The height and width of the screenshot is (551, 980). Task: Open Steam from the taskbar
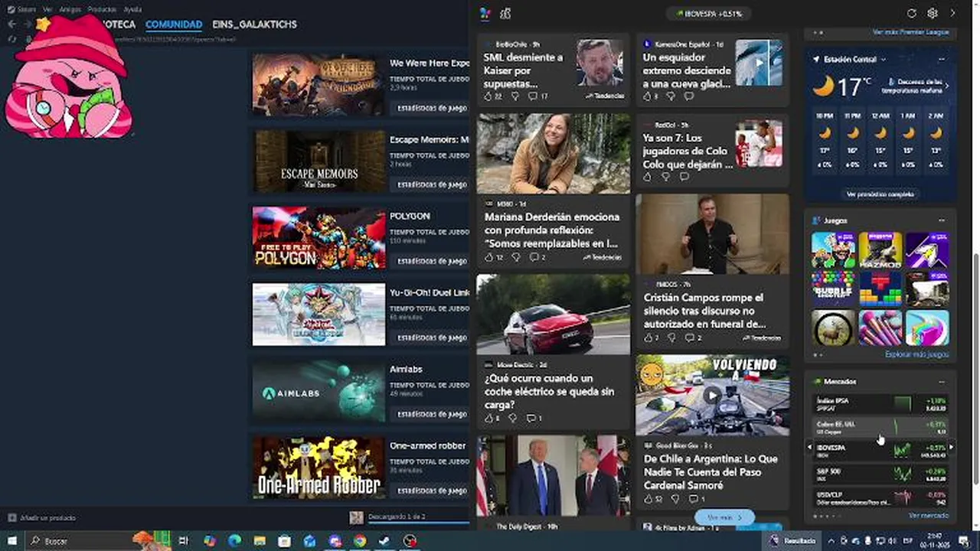[384, 541]
